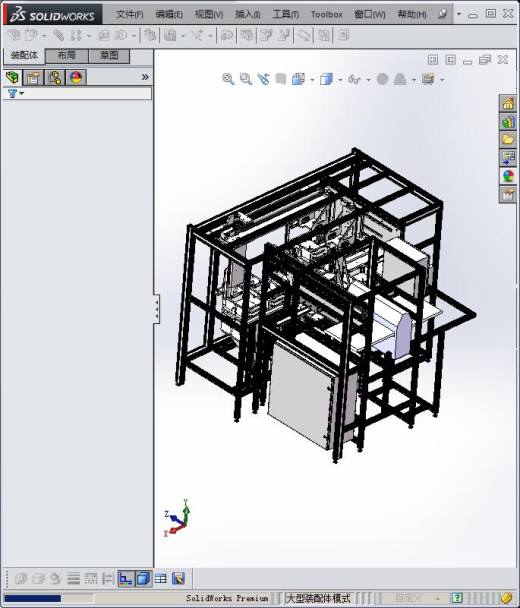
Task: Open the DisplayManager color wheel tab
Action: [x=76, y=78]
